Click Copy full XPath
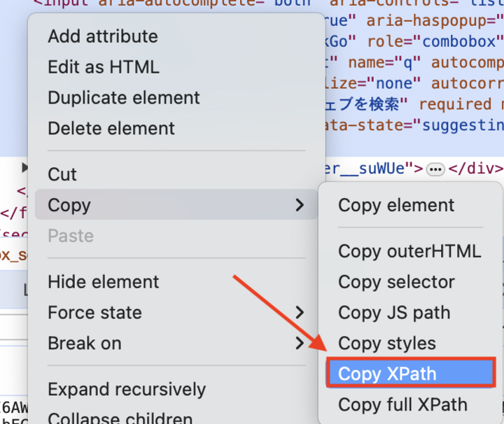The width and height of the screenshot is (504, 424). pyautogui.click(x=402, y=404)
